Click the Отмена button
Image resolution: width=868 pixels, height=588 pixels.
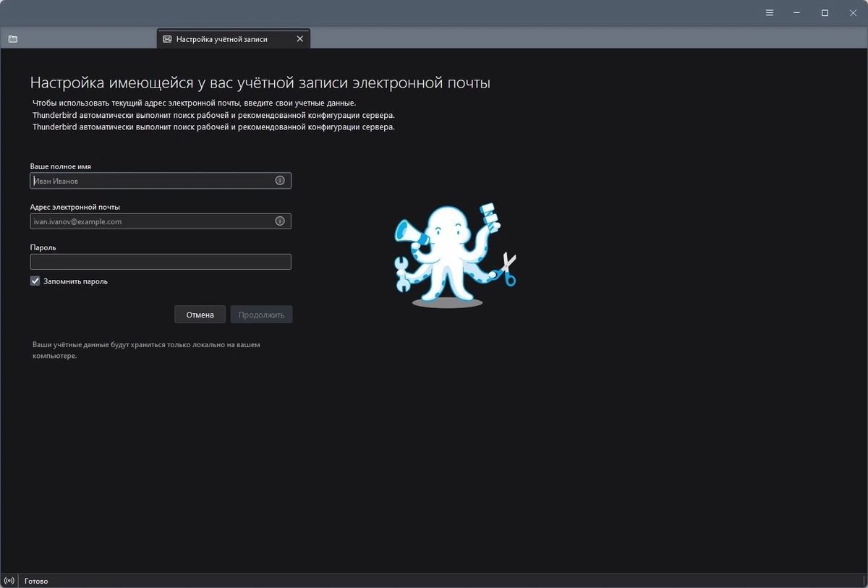pos(200,315)
